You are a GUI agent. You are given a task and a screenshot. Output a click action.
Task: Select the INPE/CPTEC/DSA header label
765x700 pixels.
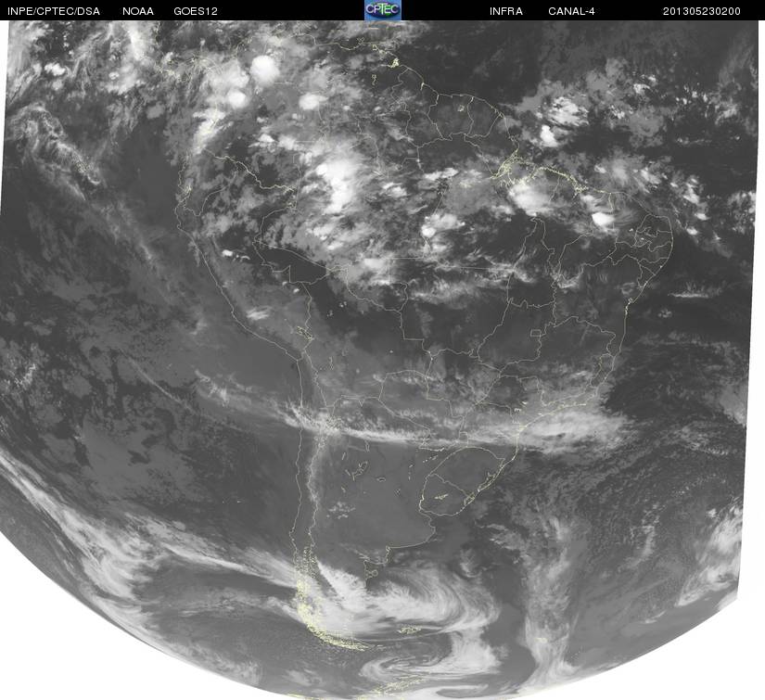pyautogui.click(x=54, y=11)
